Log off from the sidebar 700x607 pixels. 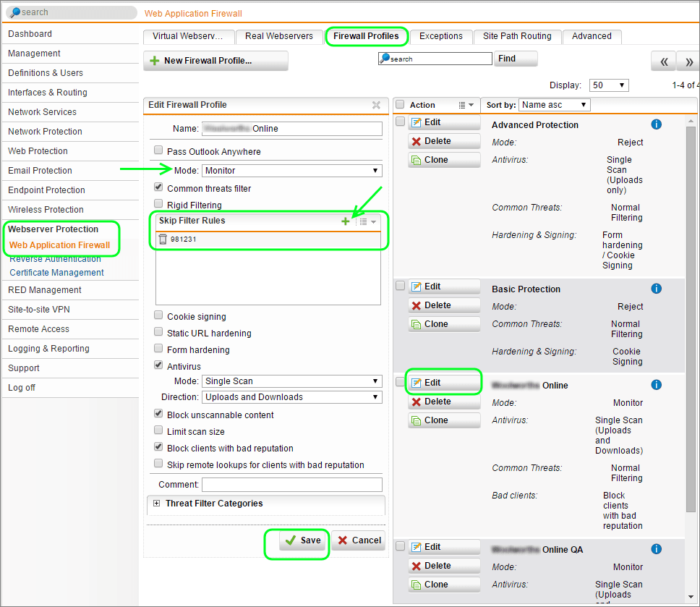[71, 388]
